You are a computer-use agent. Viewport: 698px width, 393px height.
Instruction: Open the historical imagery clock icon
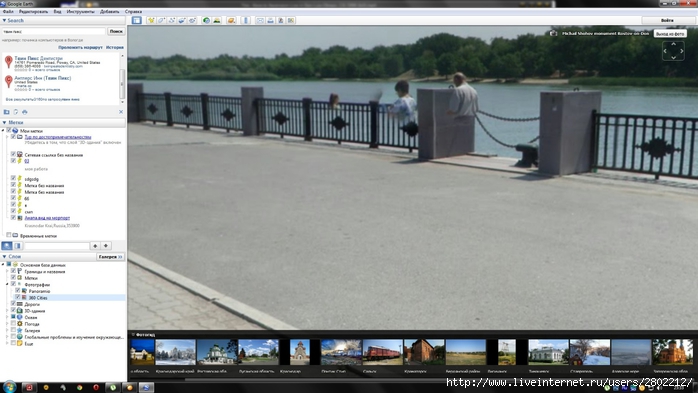point(206,20)
